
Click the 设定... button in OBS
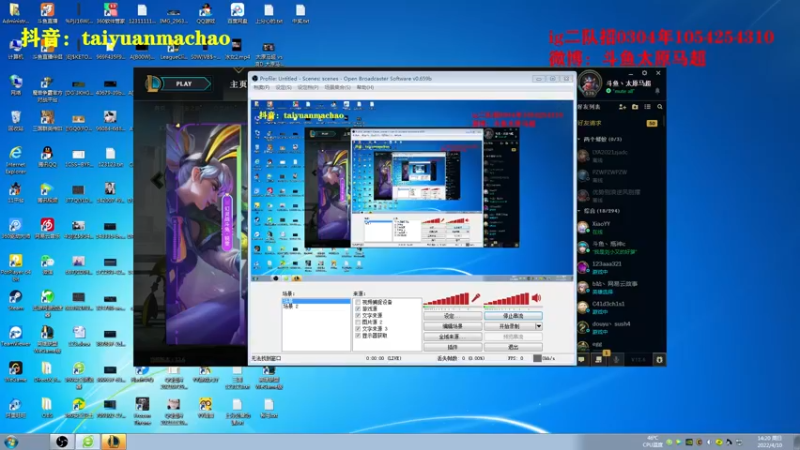pos(452,316)
